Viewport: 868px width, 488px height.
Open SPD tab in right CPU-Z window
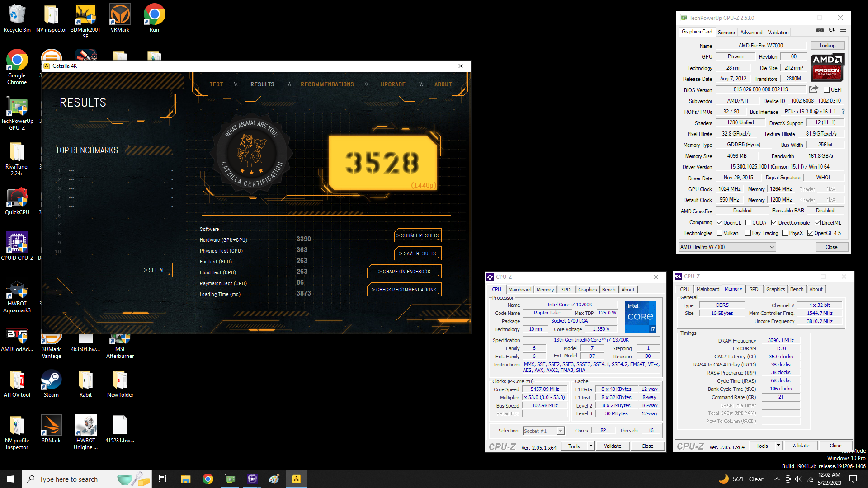(x=754, y=289)
